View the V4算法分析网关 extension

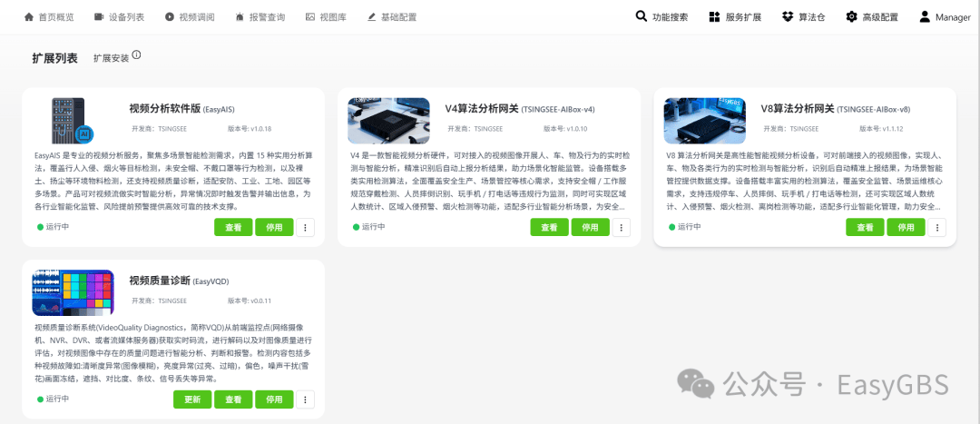(x=549, y=227)
